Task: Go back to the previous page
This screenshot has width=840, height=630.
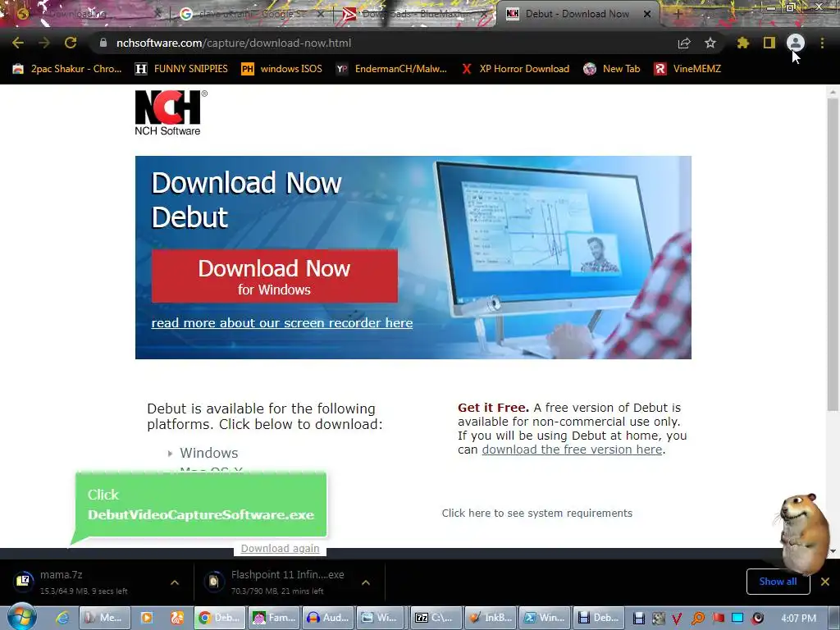Action: click(x=18, y=43)
